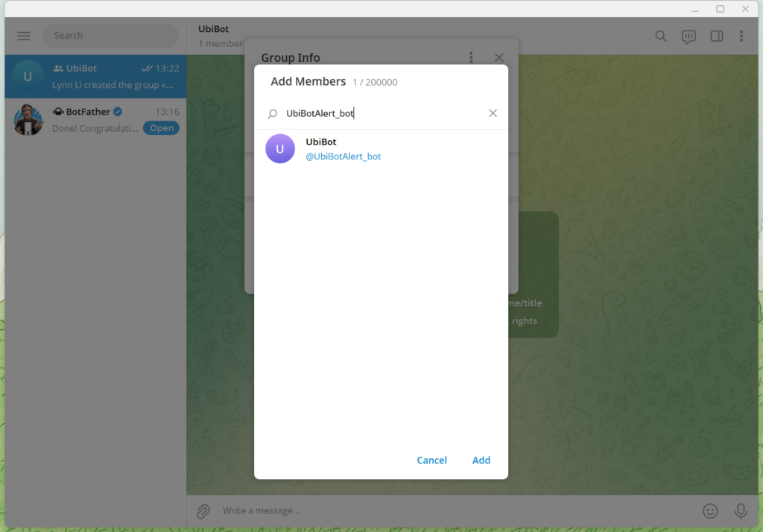The image size is (763, 532).
Task: Open chat header three-dot options menu
Action: point(741,36)
